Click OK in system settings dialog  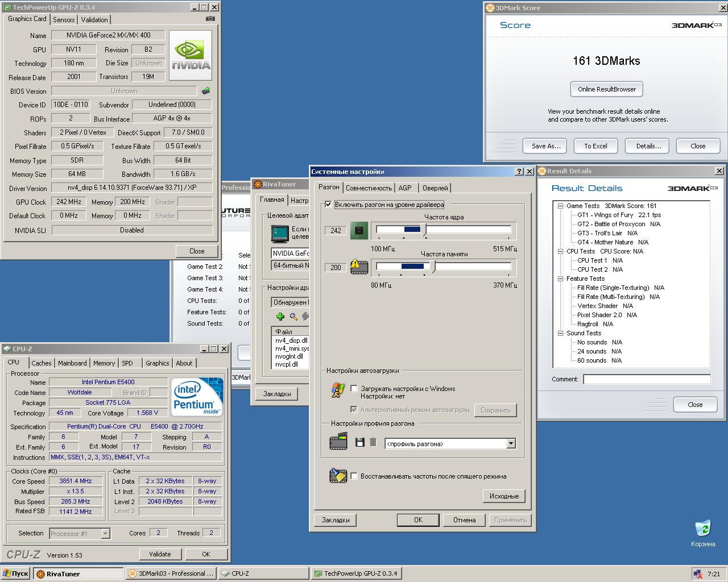[418, 519]
